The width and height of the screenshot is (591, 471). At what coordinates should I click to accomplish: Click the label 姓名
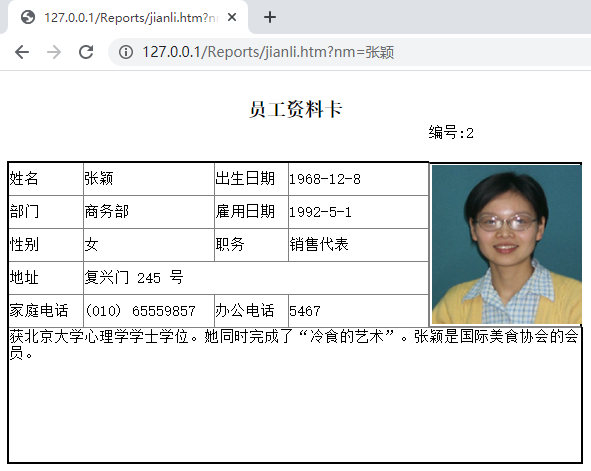point(24,179)
